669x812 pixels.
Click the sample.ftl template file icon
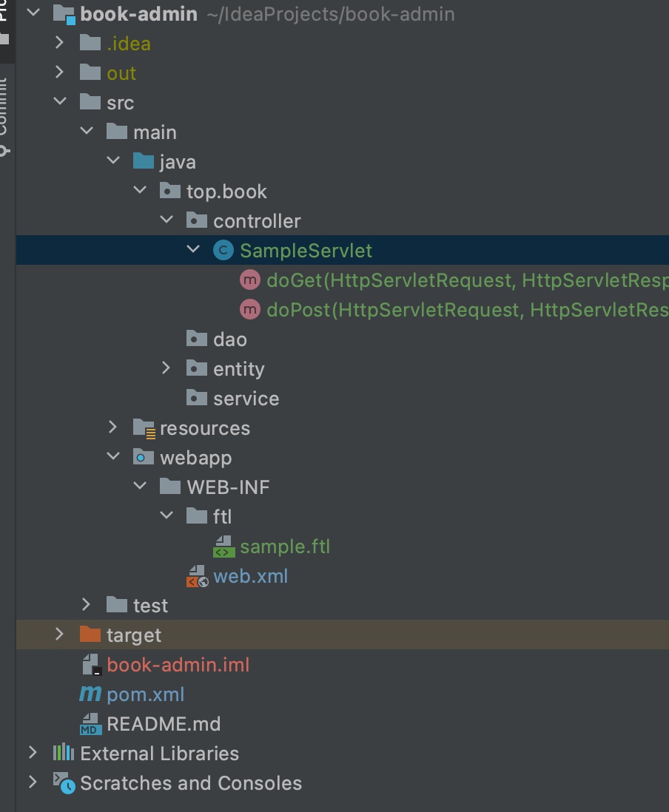(223, 547)
